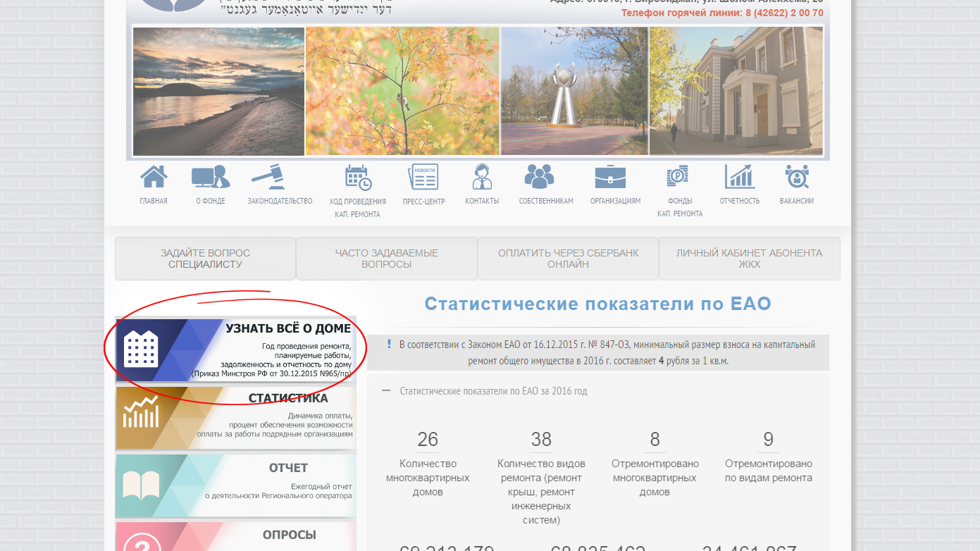Click the Ежегодный отчет description text

(x=278, y=491)
